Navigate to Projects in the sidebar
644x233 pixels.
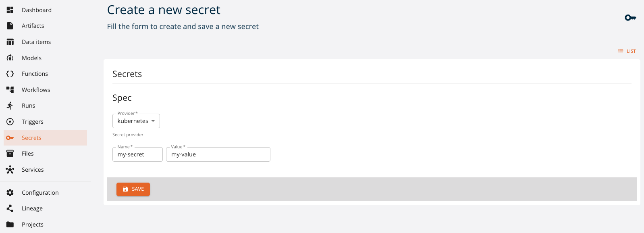click(x=10, y=224)
